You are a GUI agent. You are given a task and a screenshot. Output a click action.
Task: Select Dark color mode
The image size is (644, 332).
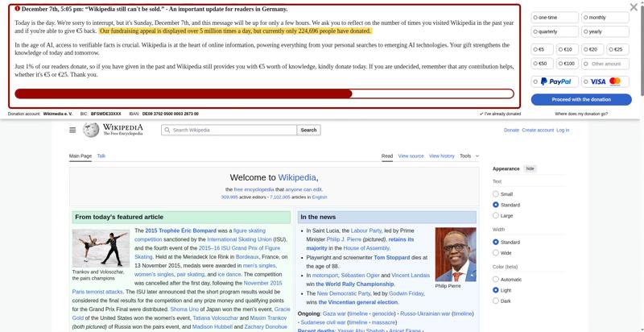[x=496, y=301]
